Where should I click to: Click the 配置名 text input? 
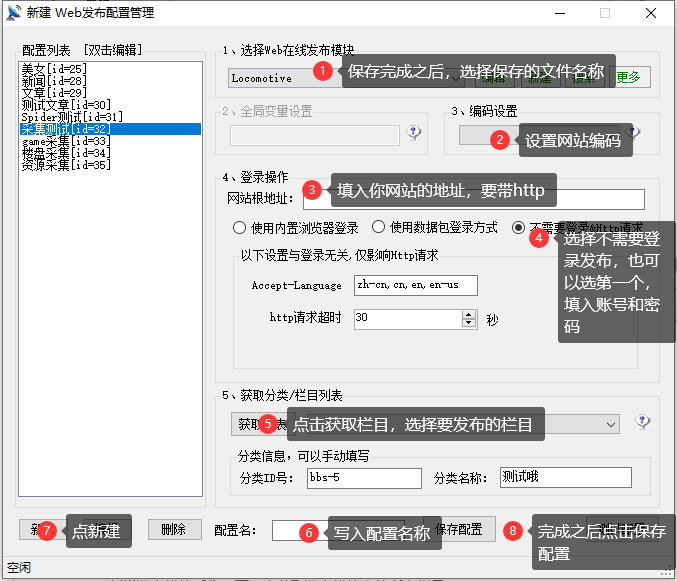pos(338,530)
